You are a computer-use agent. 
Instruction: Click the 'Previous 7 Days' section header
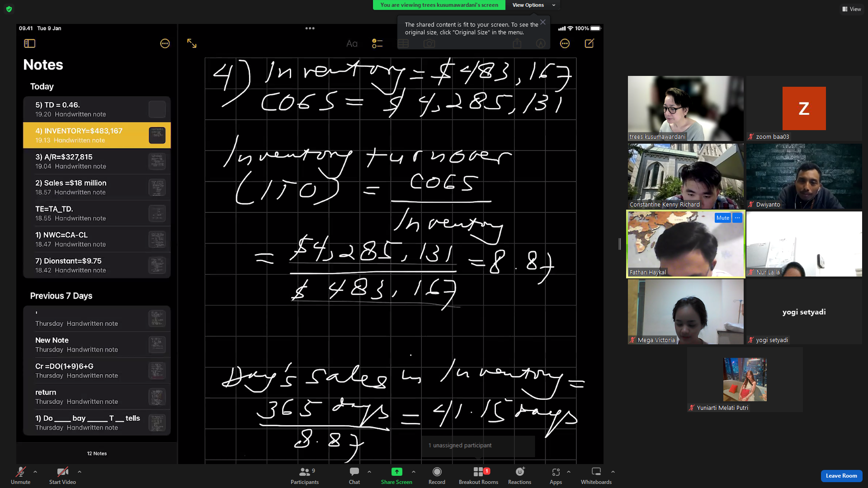click(x=61, y=296)
